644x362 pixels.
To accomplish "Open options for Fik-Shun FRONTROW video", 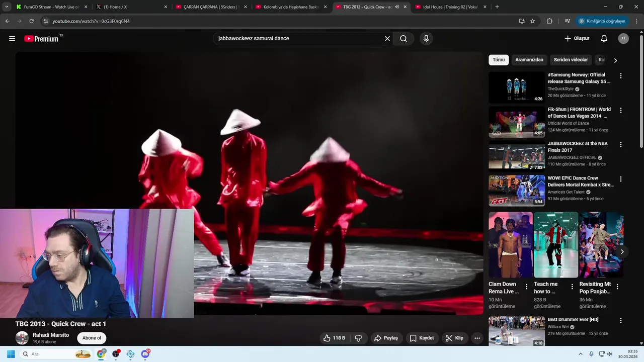I will coord(620,110).
